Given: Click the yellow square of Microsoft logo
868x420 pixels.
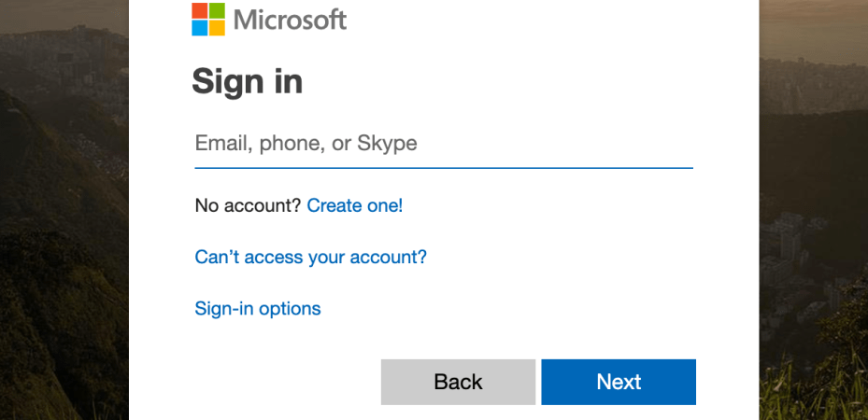Looking at the screenshot, I should coord(218,28).
